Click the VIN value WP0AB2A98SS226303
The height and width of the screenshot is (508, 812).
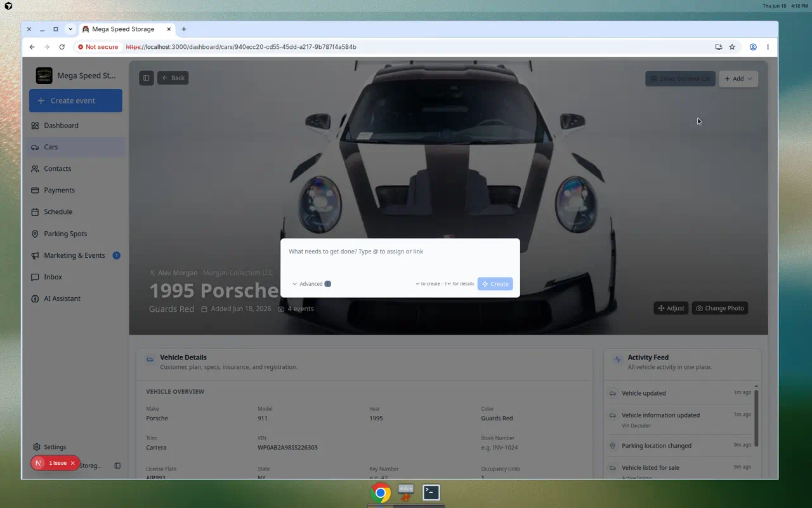[287, 447]
